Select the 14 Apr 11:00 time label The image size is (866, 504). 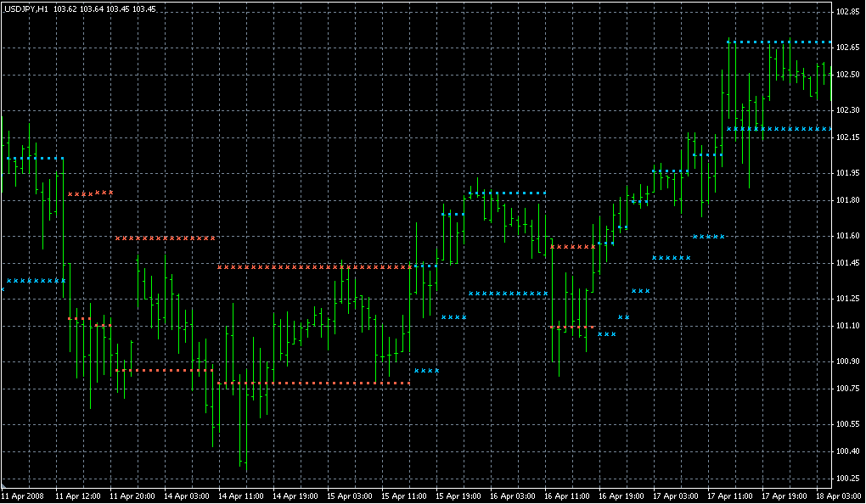point(240,495)
